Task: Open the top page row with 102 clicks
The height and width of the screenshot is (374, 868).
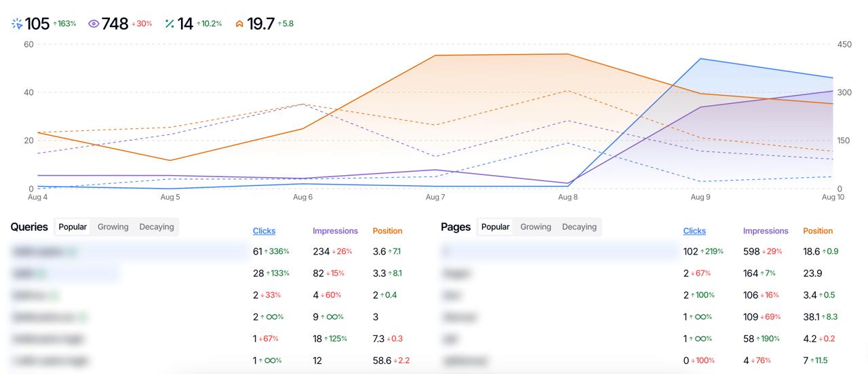Action: (x=559, y=252)
